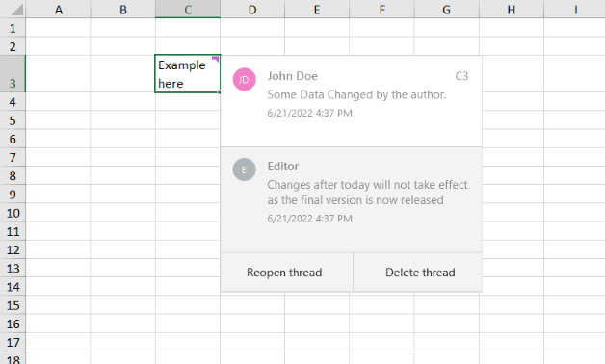Viewport: 605px width, 364px height.
Task: Select row 5 header
Action: coord(13,120)
